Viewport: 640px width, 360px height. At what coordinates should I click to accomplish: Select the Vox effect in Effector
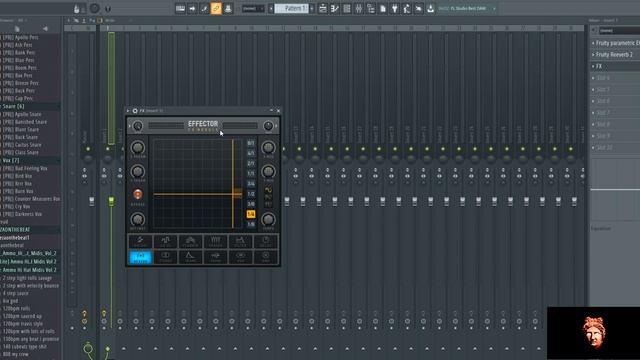click(x=240, y=257)
